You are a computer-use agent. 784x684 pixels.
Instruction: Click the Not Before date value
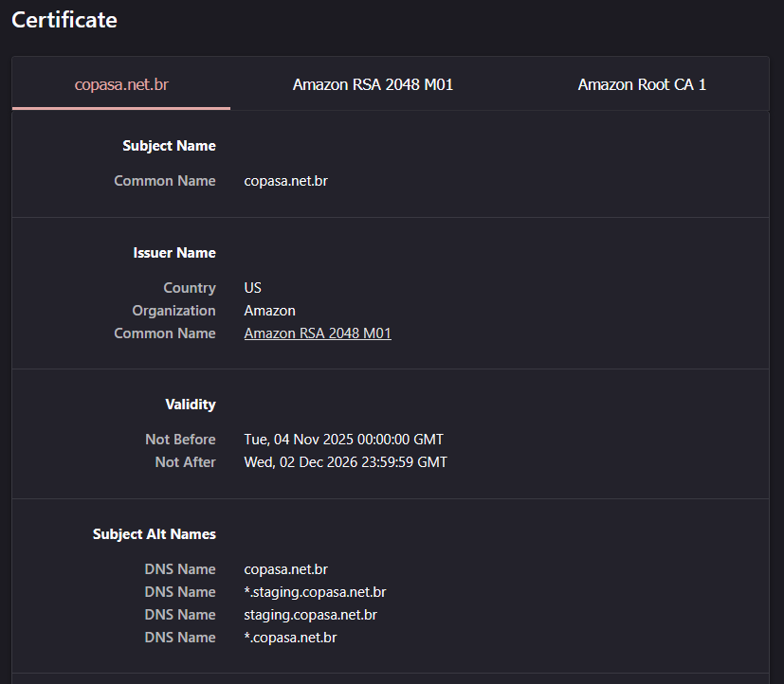[343, 440]
